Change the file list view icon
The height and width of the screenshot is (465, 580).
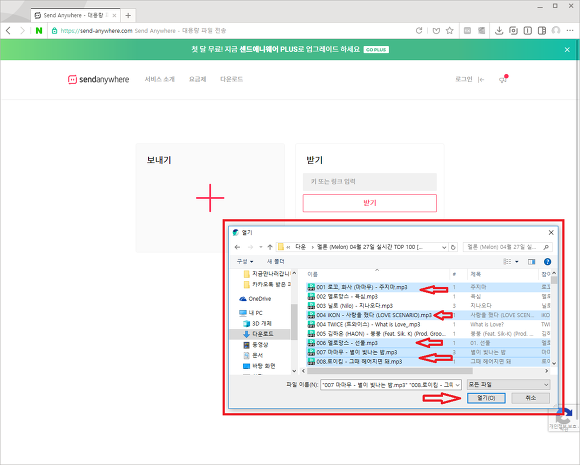click(x=507, y=262)
